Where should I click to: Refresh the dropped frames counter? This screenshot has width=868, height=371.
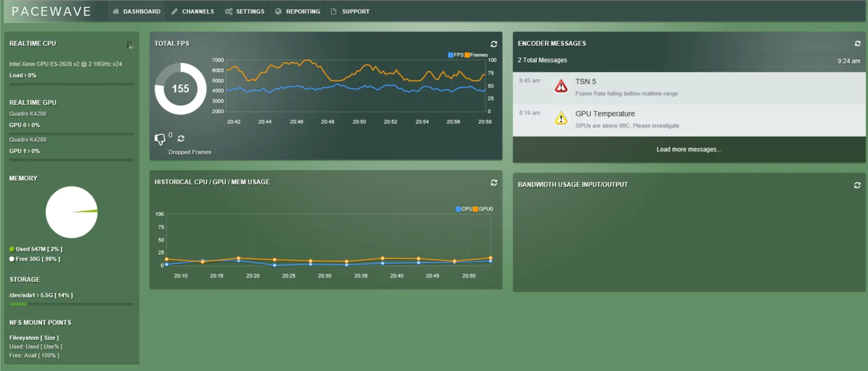181,138
